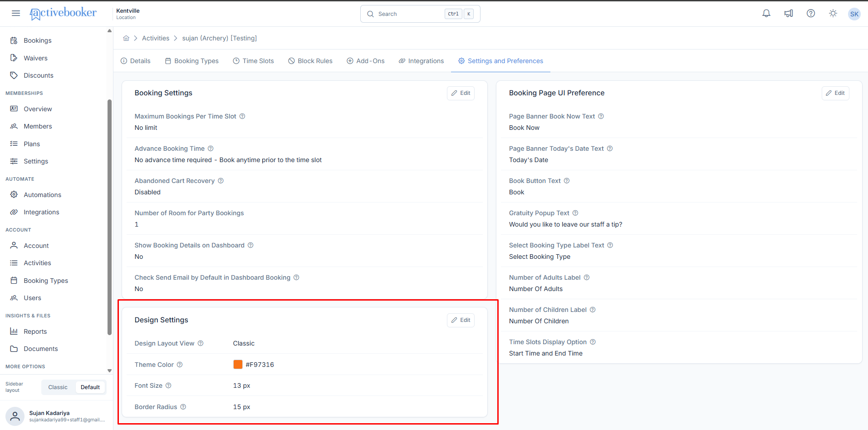The image size is (868, 430).
Task: Click help icon beside Number of Adults Label
Action: coord(587,277)
